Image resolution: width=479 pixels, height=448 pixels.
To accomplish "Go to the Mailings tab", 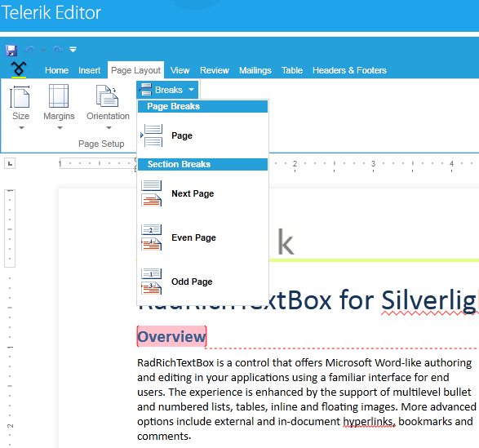I will pos(255,70).
